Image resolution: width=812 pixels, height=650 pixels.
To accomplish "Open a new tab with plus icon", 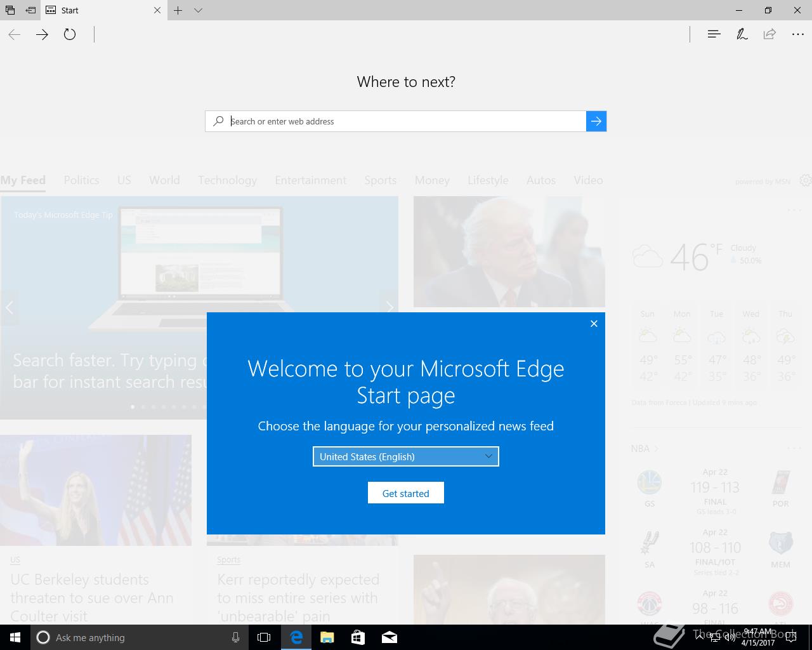I will click(x=178, y=10).
